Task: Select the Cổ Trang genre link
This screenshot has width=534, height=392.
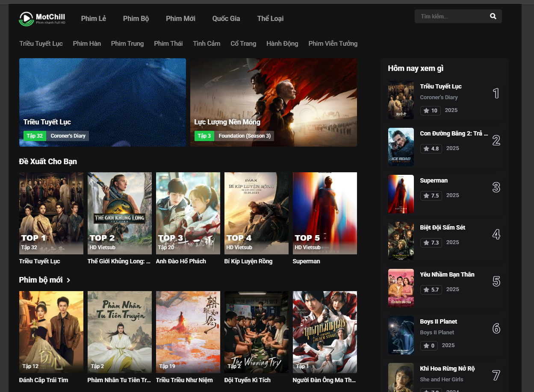Action: point(243,44)
